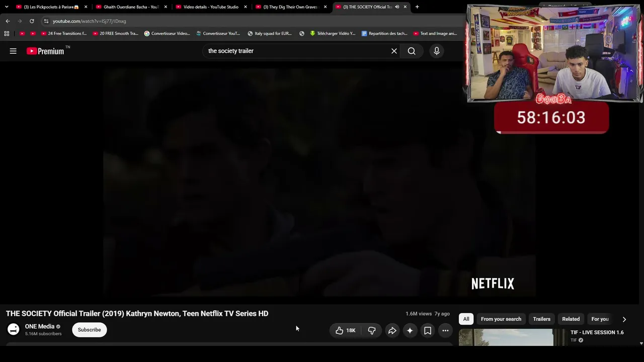Open ONE Media channel name link
The height and width of the screenshot is (362, 644).
click(x=40, y=326)
